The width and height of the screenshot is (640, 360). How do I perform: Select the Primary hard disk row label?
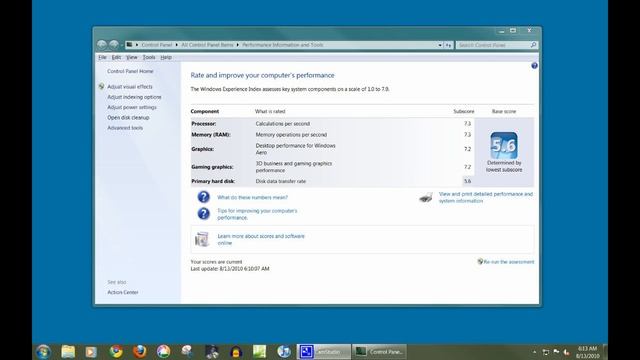click(213, 181)
